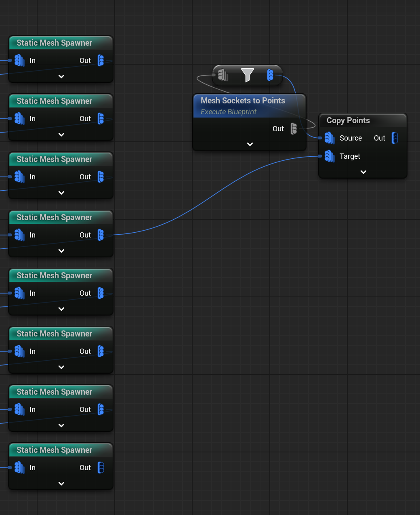Click the Target input pin on Copy Points
Image resolution: width=420 pixels, height=515 pixels.
point(330,156)
